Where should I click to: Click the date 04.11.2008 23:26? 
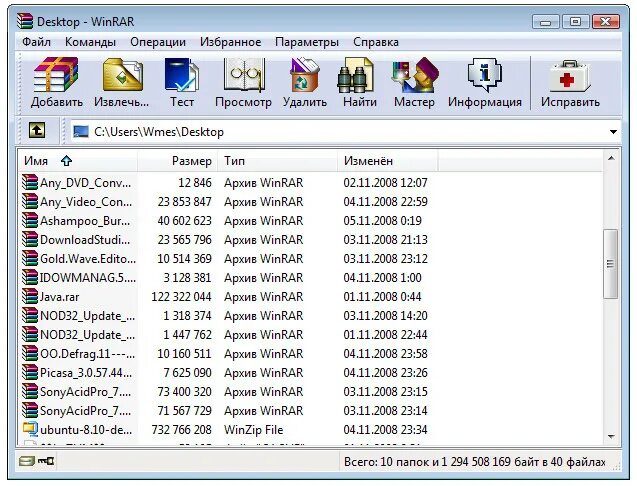386,373
